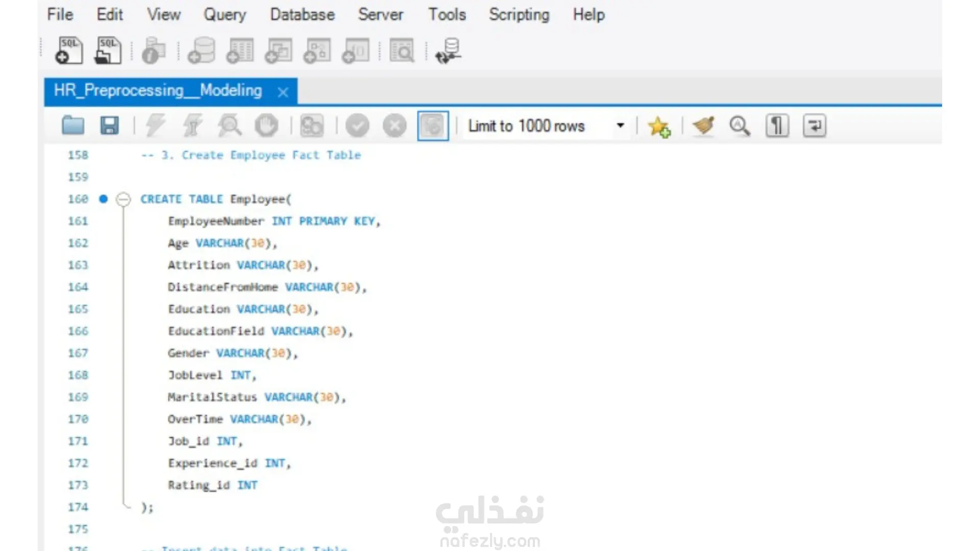Click the row limit dropdown arrow
980x551 pixels.
pos(620,126)
